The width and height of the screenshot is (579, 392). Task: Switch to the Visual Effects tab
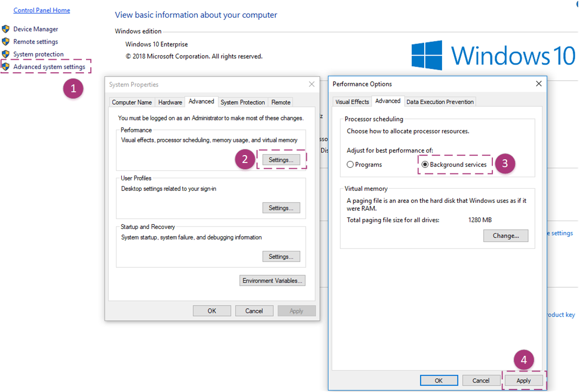(x=352, y=102)
